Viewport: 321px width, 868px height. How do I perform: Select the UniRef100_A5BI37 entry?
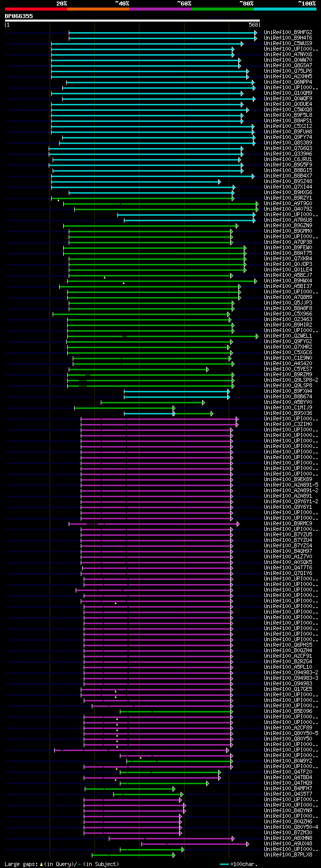pos(288,286)
